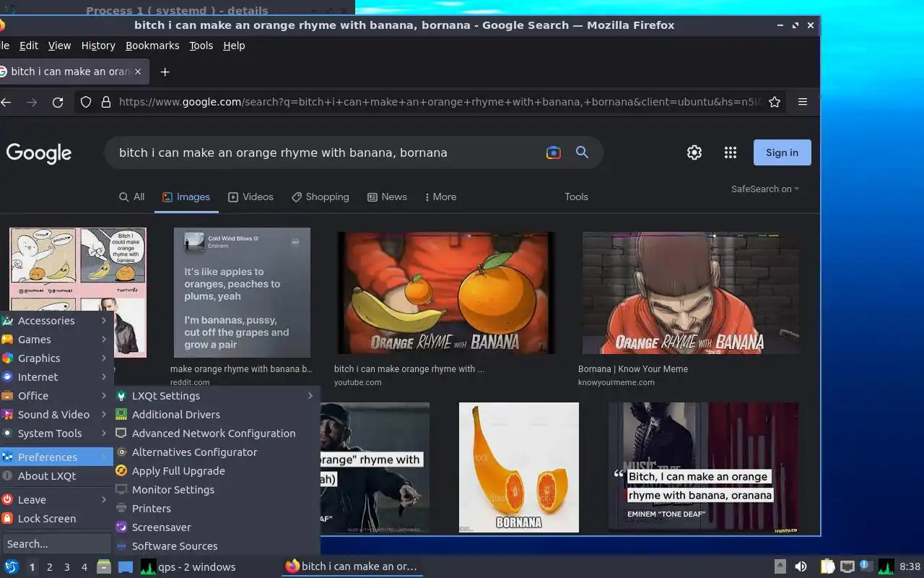924x578 pixels.
Task: Open the Tools menu in menu bar
Action: coord(201,46)
